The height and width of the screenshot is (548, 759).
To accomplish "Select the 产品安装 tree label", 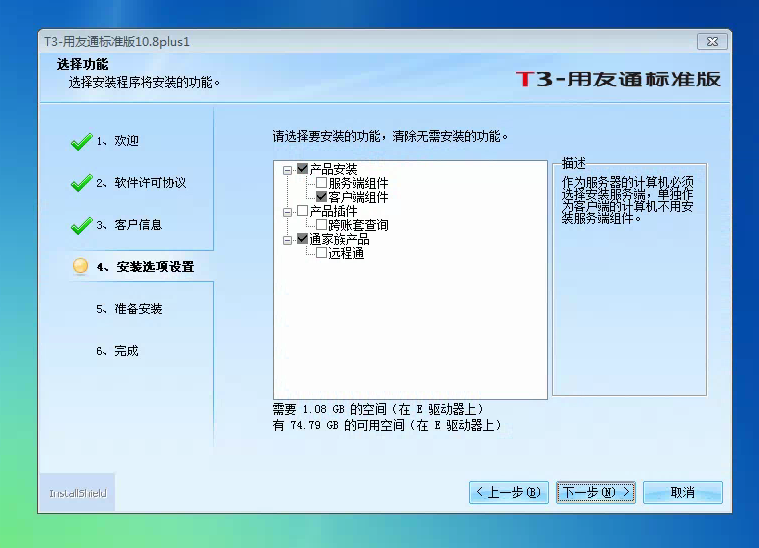I will [x=333, y=169].
